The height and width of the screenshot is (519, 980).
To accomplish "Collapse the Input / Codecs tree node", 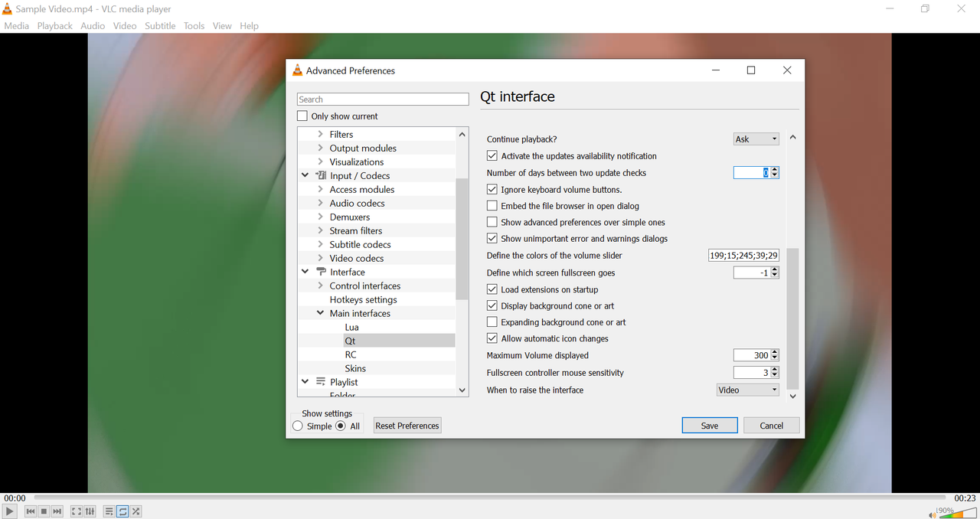I will coord(305,175).
